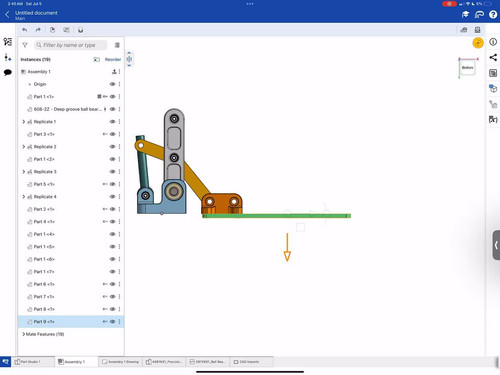Screen dimensions: 500x375
Task: Hide Part 3 <1> using eye icon
Action: pyautogui.click(x=113, y=134)
